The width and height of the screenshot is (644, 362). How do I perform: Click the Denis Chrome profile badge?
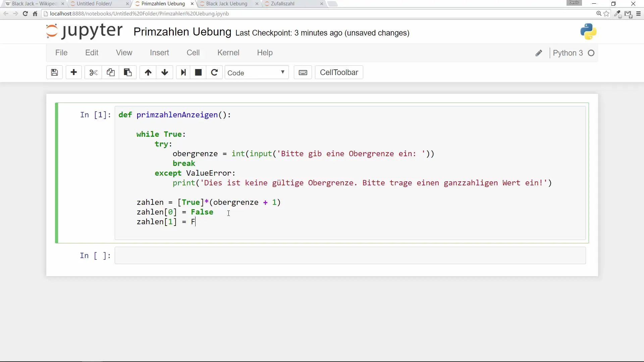tap(574, 3)
